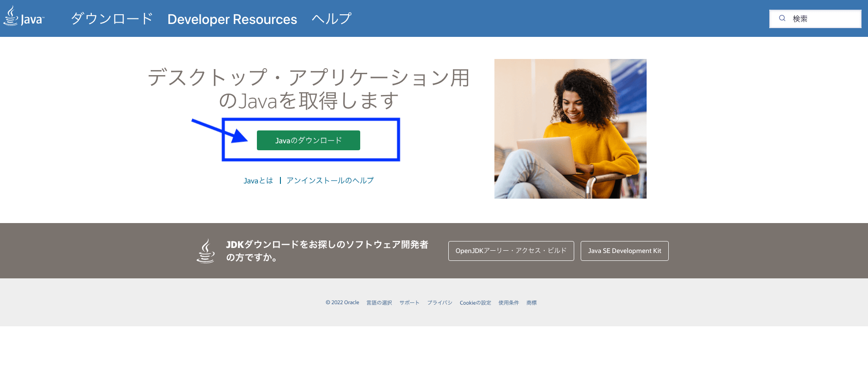Open アンインストールのヘルプ link
Screen dimensions: 868x371
(330, 181)
